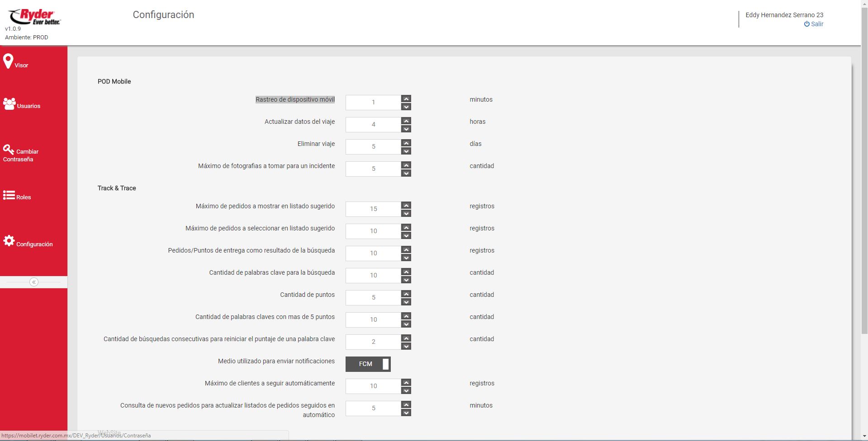Click the page vertical scrollbar

click(x=864, y=181)
